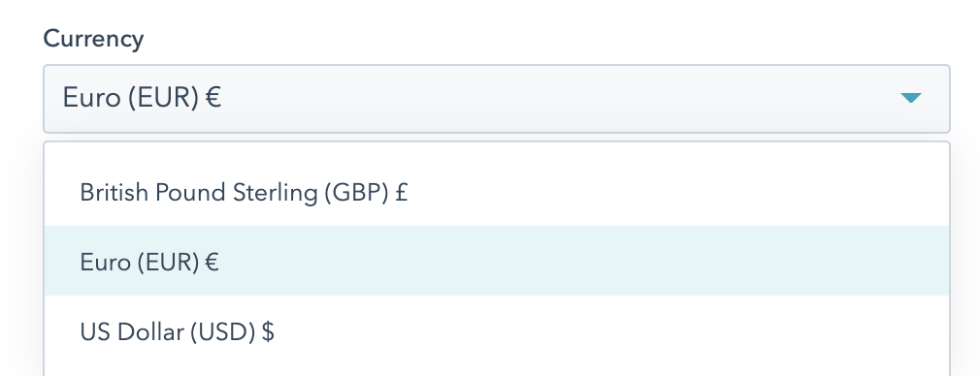Click empty space right of British Pound option
The image size is (980, 376).
click(x=678, y=193)
